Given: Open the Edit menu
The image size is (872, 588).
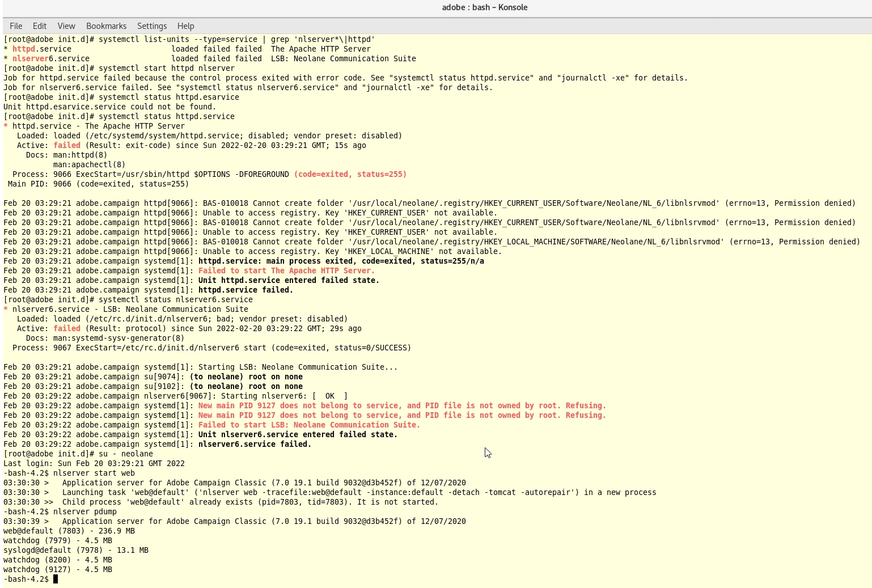Looking at the screenshot, I should (40, 26).
